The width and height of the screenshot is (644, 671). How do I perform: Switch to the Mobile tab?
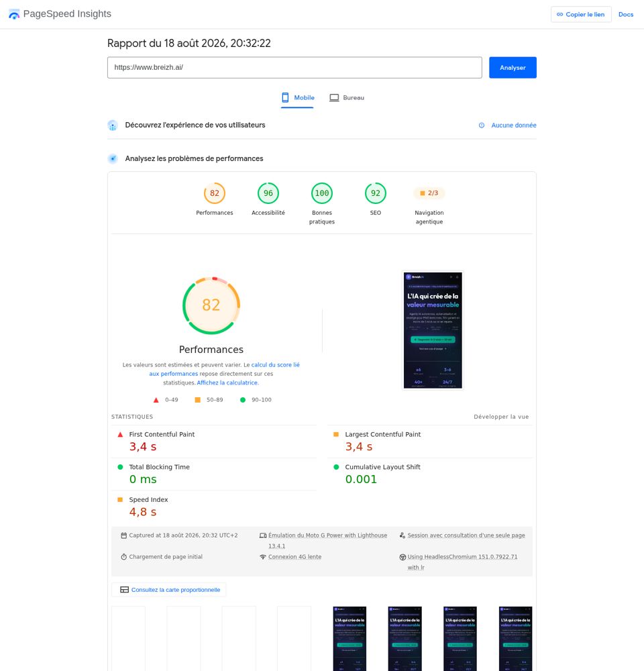297,98
